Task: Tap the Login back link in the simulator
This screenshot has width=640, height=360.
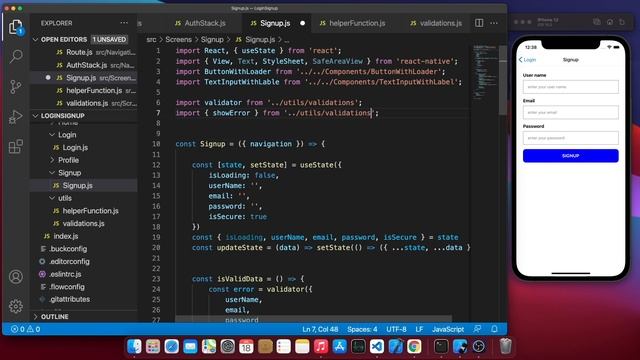Action: (527, 60)
